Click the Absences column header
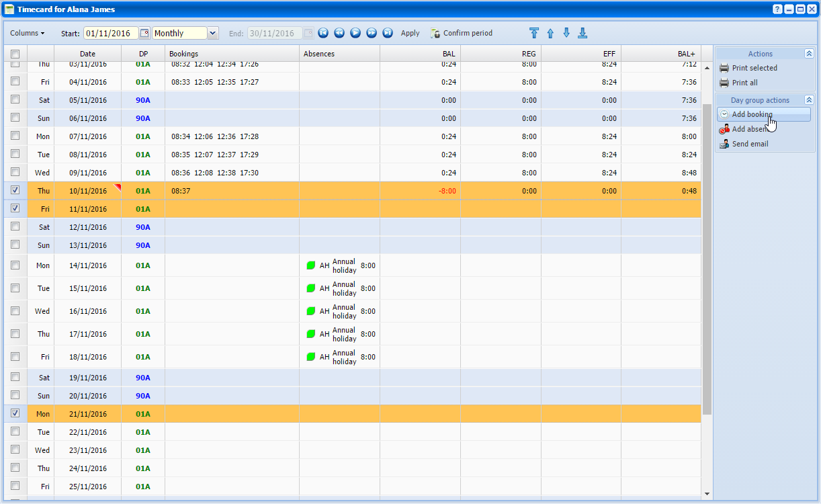Image resolution: width=821 pixels, height=504 pixels. coord(319,54)
